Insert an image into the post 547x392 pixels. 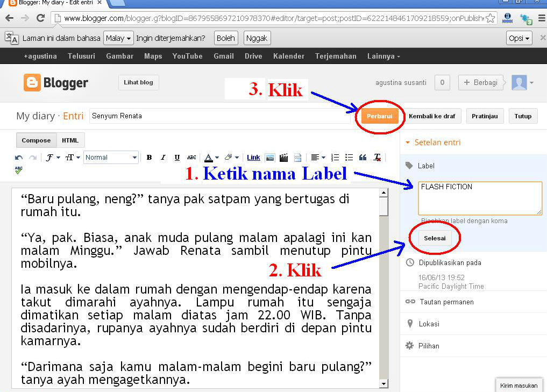pyautogui.click(x=270, y=158)
